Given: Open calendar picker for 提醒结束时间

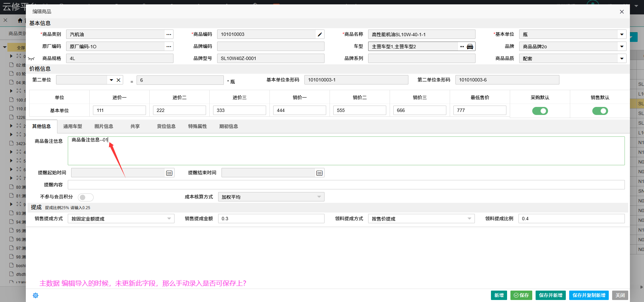Looking at the screenshot, I should [x=319, y=173].
